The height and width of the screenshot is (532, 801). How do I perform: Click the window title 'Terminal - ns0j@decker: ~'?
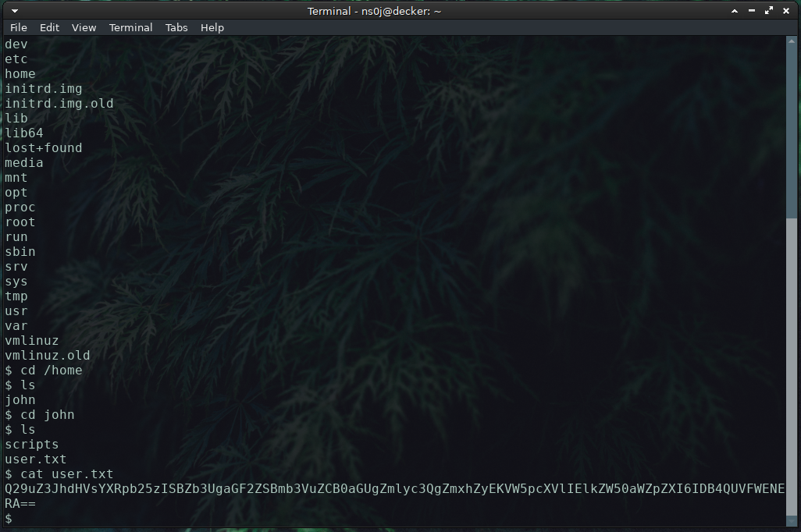tap(374, 11)
